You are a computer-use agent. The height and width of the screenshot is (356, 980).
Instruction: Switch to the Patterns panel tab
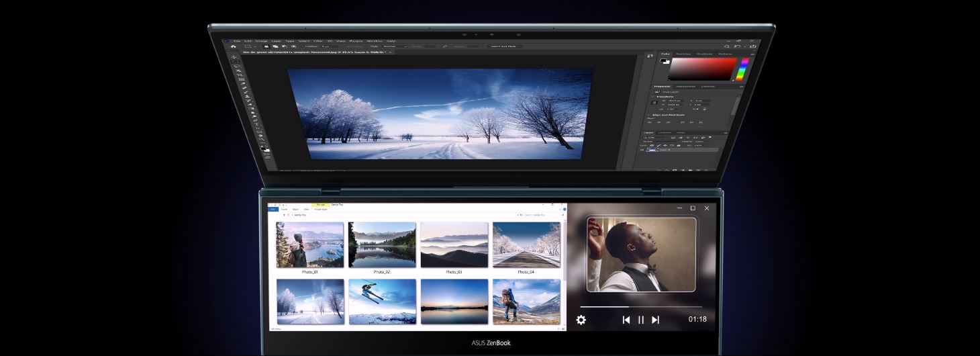[725, 54]
